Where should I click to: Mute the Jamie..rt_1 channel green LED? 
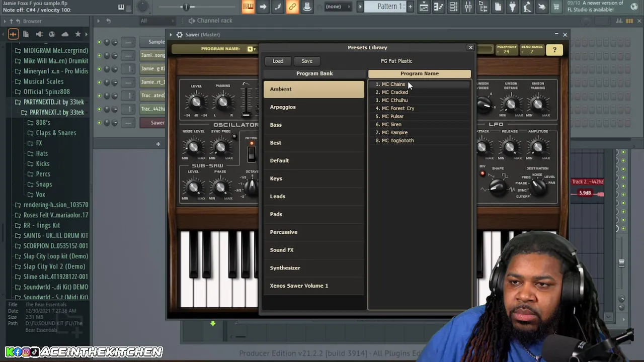pos(100,82)
